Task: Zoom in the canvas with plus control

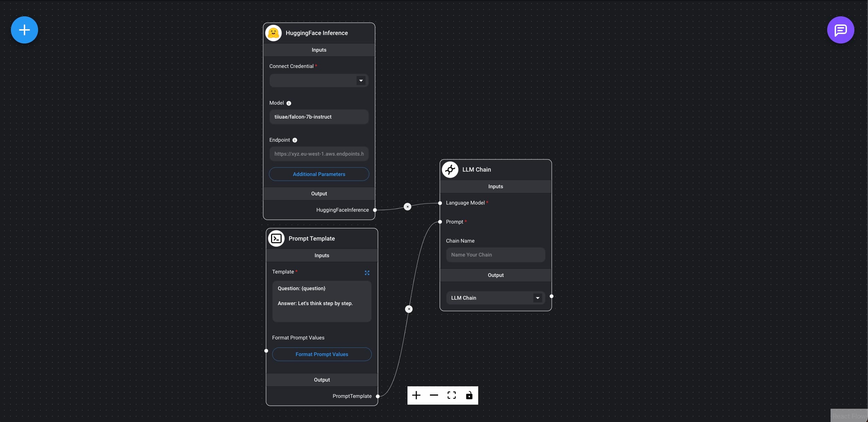Action: (x=416, y=395)
